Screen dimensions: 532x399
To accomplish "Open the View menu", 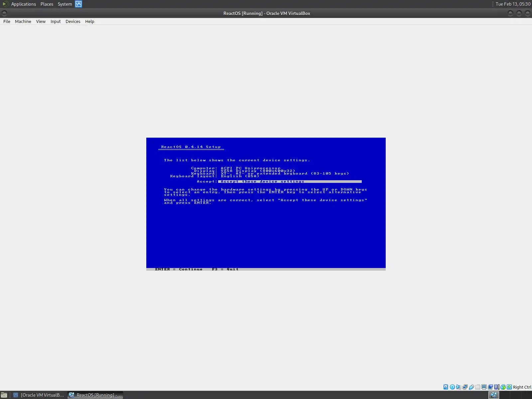I will click(41, 21).
